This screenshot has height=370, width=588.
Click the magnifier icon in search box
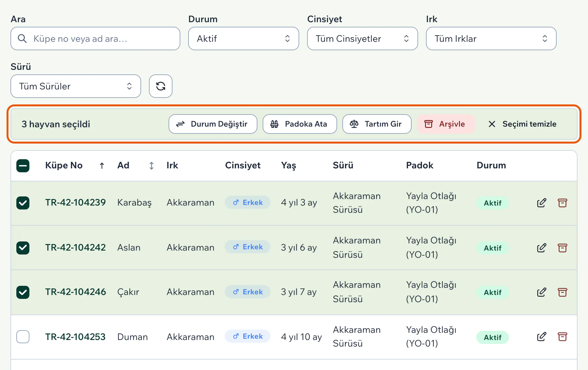[22, 39]
